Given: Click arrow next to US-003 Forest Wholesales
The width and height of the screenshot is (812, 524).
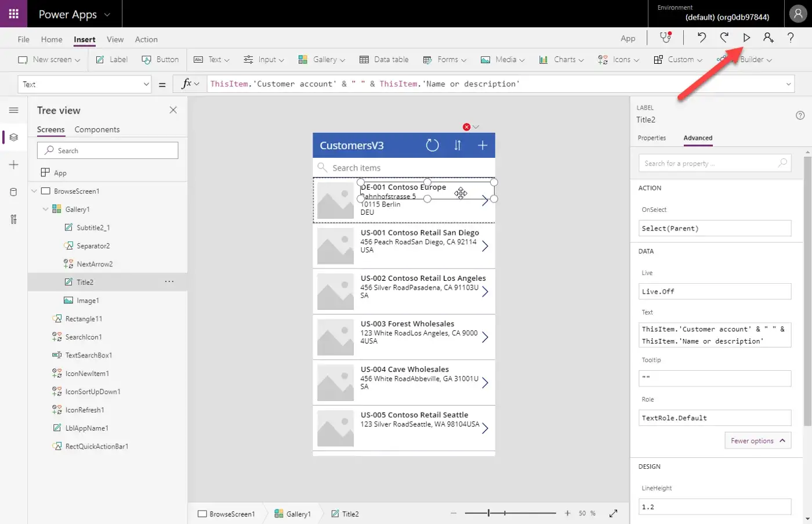Looking at the screenshot, I should [485, 337].
